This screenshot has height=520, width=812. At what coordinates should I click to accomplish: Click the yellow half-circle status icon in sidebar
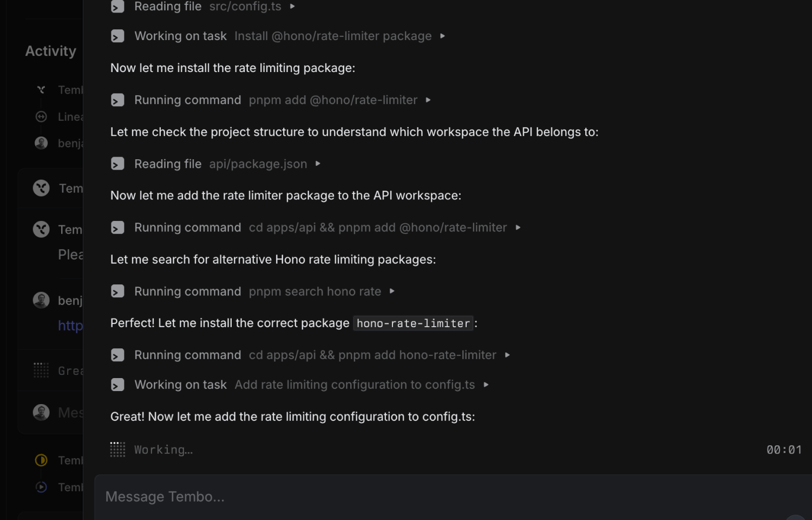point(42,460)
